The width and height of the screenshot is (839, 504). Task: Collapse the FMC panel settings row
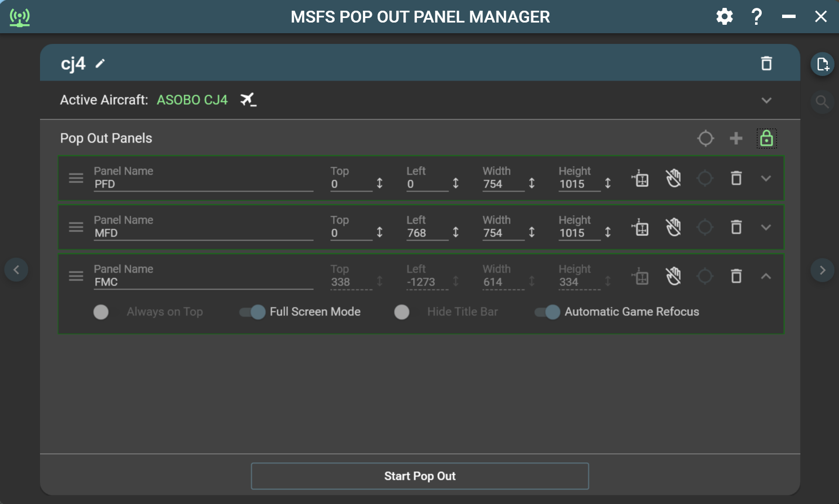point(766,276)
